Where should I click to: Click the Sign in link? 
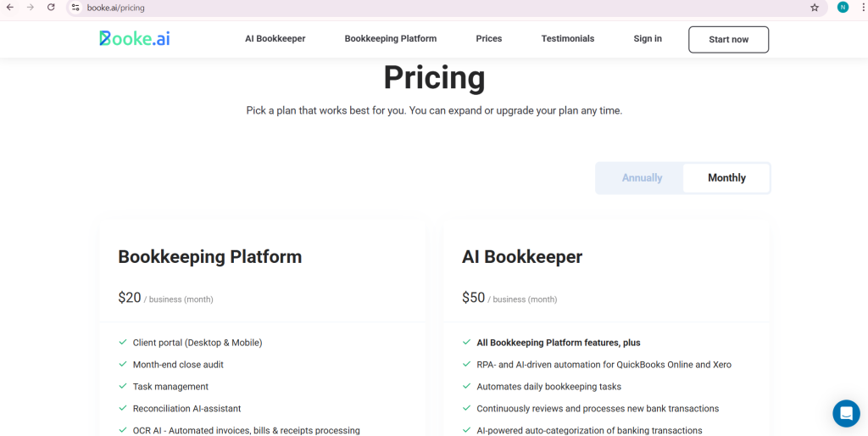[648, 39]
